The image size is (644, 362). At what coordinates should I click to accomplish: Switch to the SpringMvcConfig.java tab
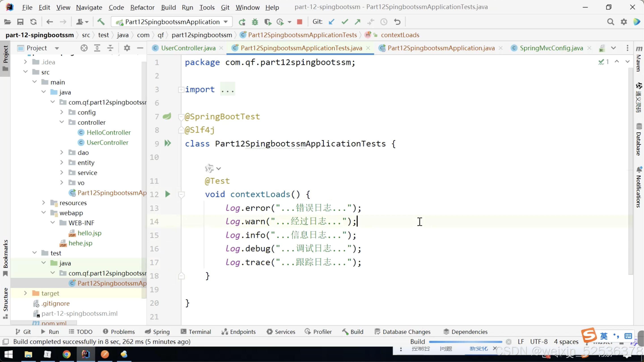pyautogui.click(x=551, y=48)
